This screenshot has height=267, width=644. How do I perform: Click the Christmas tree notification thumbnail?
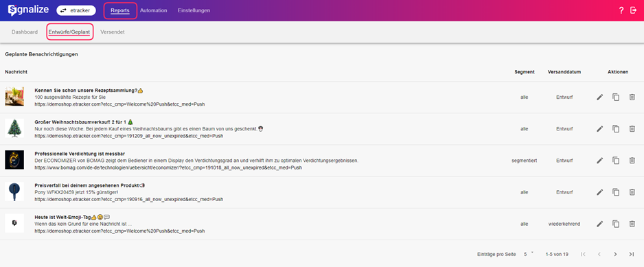(14, 128)
